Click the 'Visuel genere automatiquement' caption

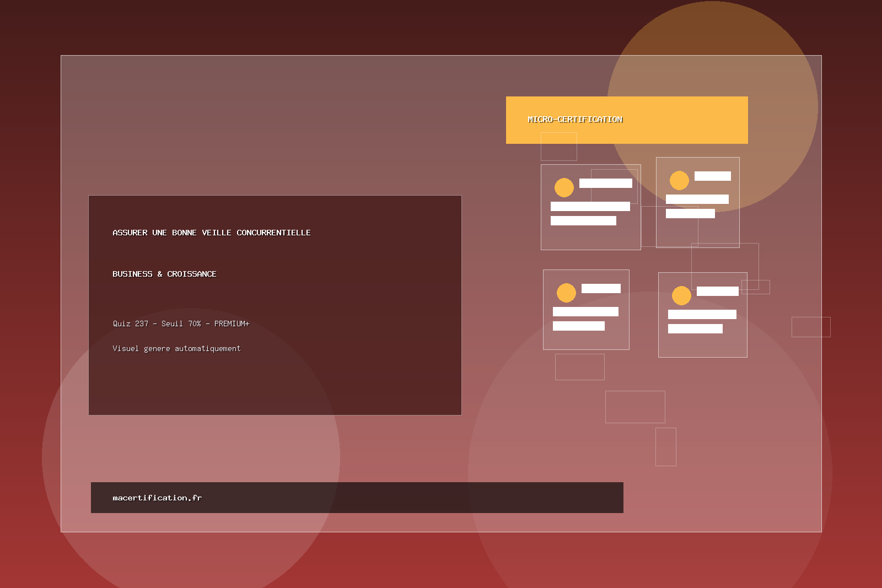tap(176, 348)
